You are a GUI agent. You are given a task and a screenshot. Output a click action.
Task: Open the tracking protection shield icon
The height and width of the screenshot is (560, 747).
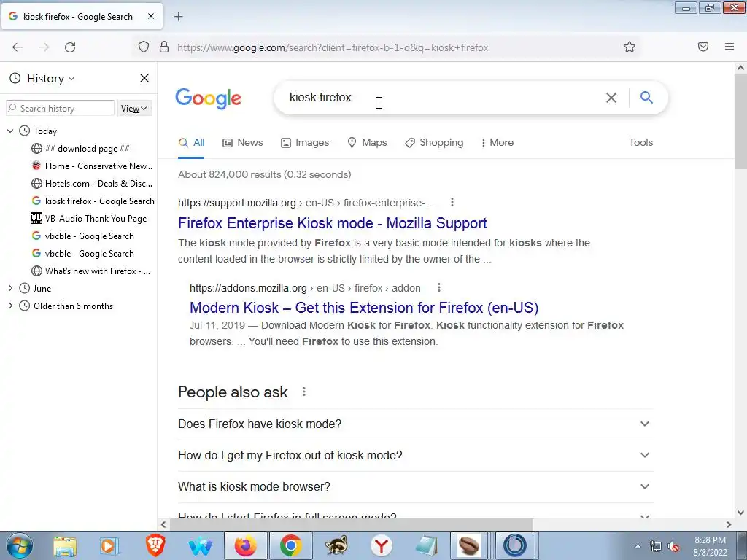[x=144, y=47]
